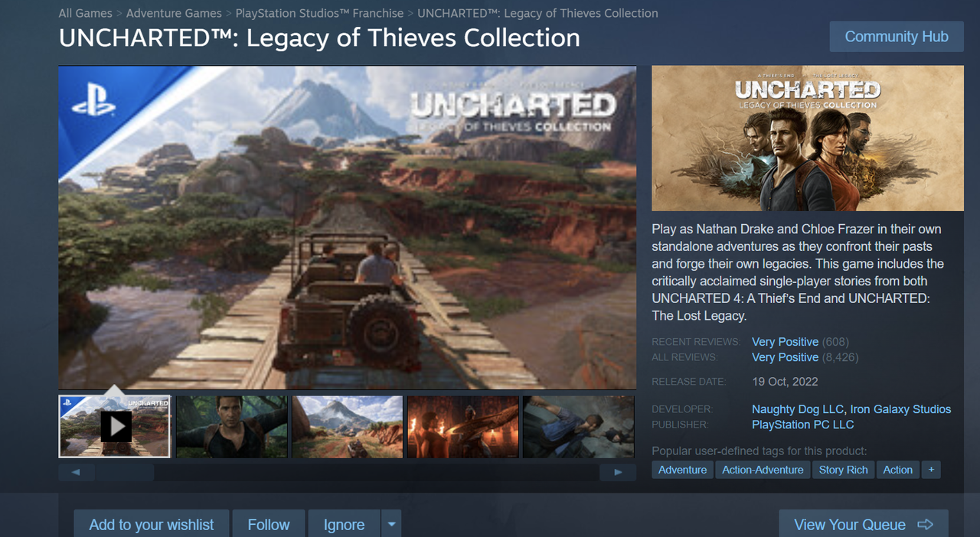Open Adventure Games breadcrumb link

[174, 13]
